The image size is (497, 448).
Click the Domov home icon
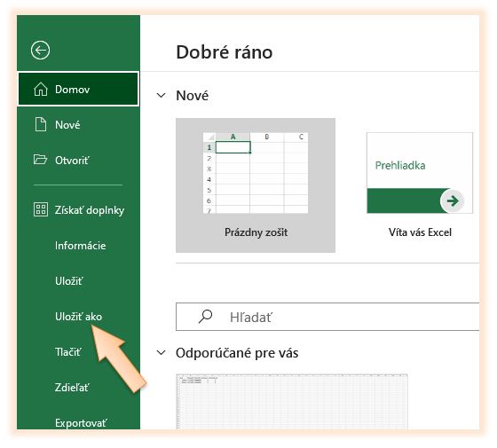coord(41,89)
